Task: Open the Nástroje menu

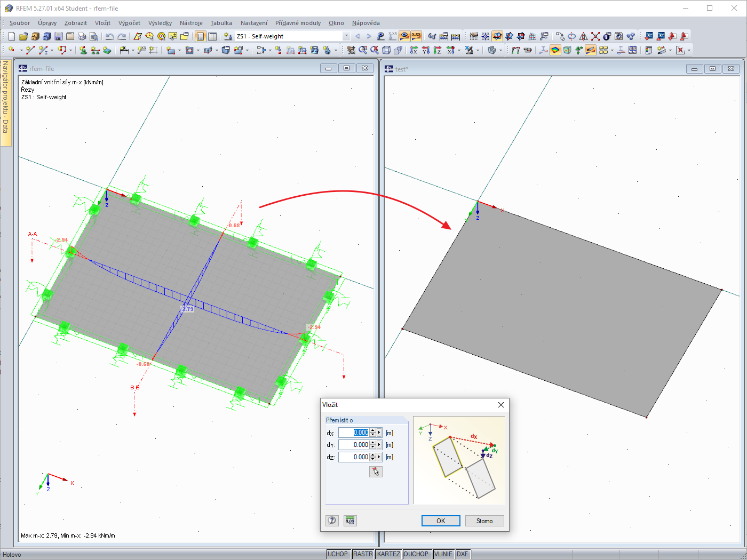Action: point(191,23)
